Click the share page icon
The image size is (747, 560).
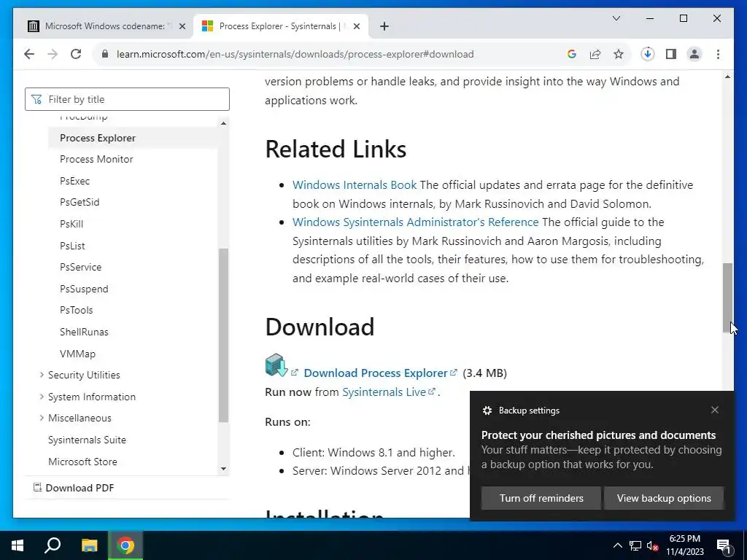point(595,54)
